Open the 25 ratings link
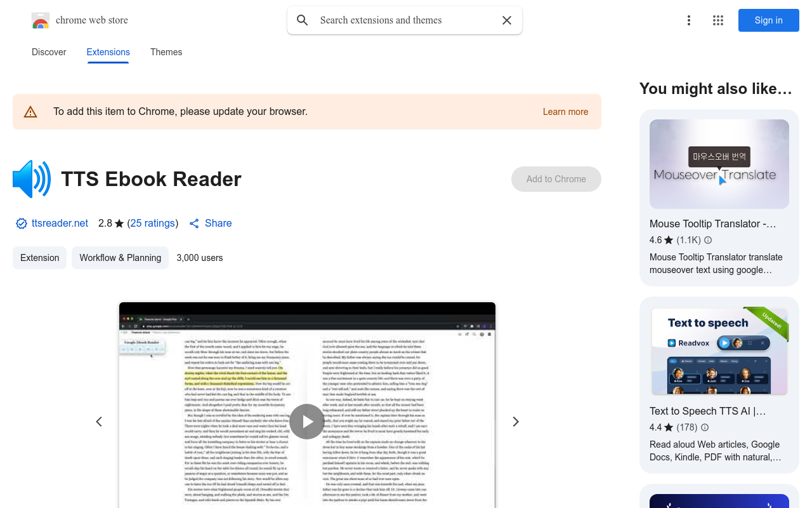 tap(152, 224)
